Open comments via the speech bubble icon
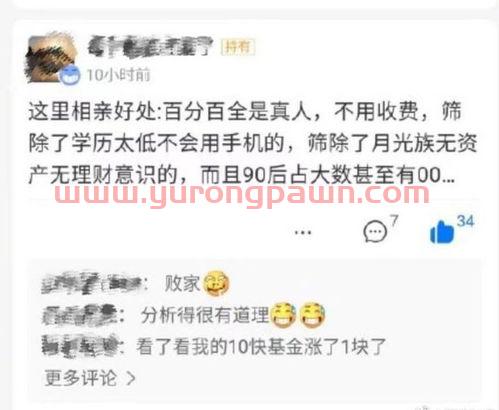The image size is (499, 410). (x=375, y=231)
